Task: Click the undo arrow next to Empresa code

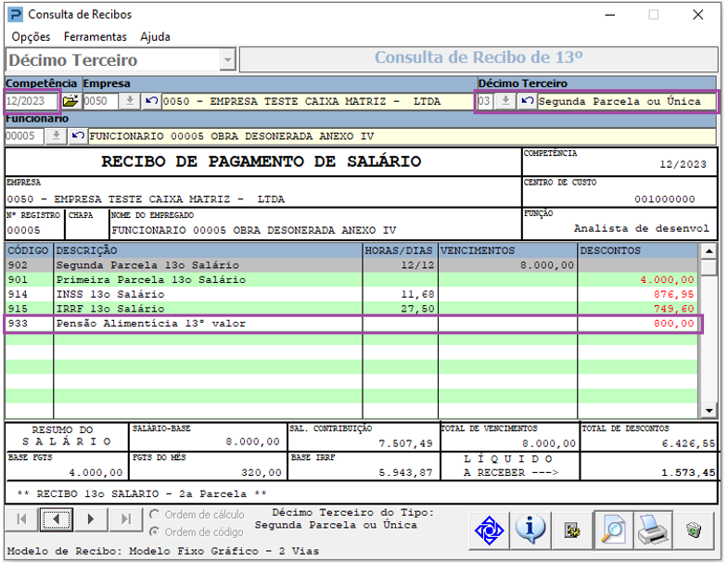Action: pyautogui.click(x=151, y=101)
